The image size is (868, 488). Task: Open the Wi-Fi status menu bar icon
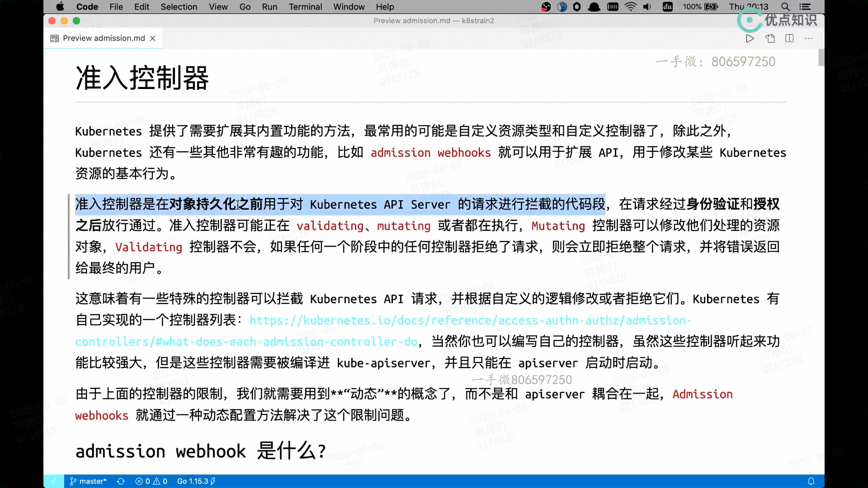(x=631, y=7)
